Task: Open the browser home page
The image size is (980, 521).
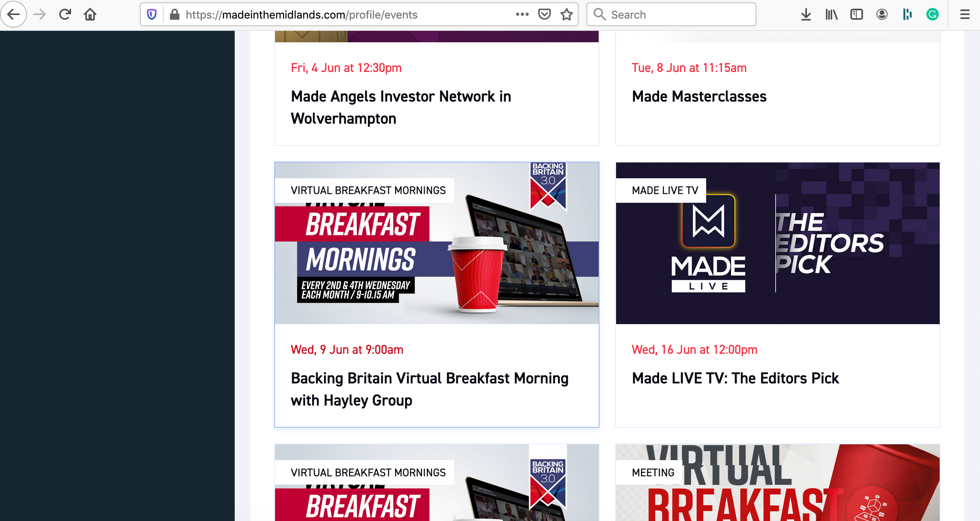Action: [90, 15]
